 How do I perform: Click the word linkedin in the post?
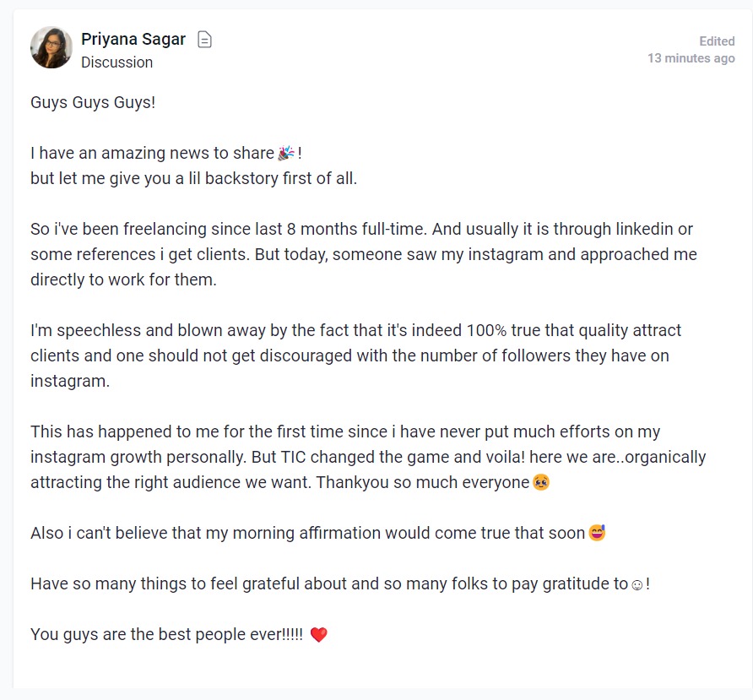pyautogui.click(x=644, y=229)
